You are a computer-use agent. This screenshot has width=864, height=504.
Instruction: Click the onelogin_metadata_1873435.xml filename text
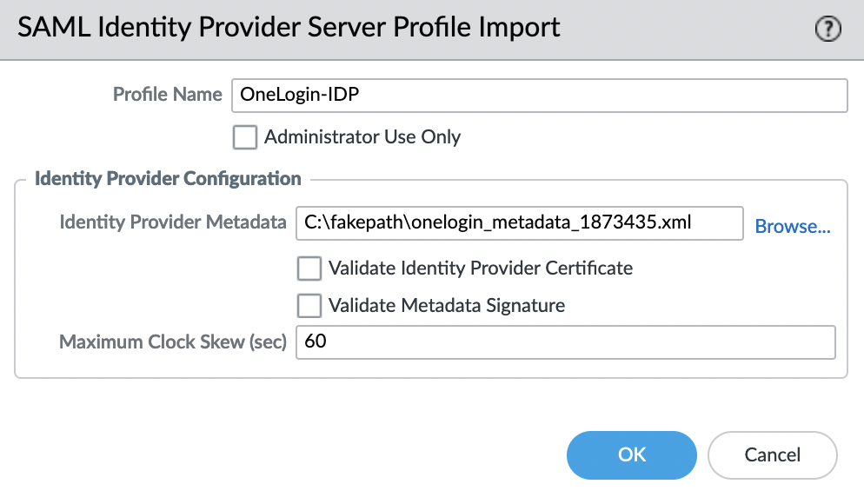tap(551, 222)
